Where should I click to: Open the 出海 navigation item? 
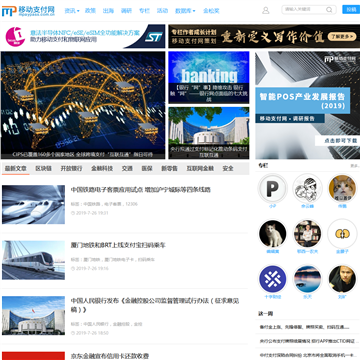point(108,11)
